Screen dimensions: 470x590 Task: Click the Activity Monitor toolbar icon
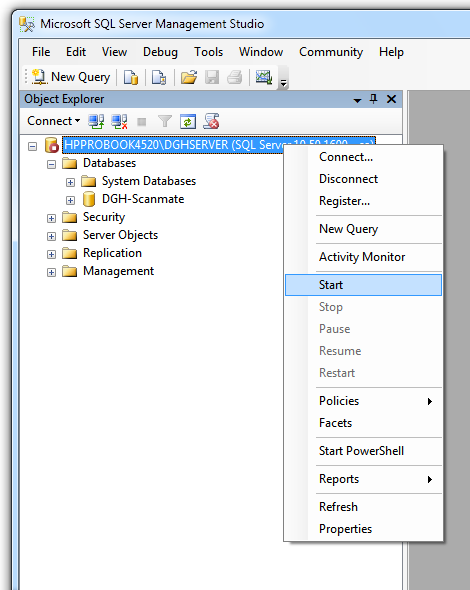point(264,77)
